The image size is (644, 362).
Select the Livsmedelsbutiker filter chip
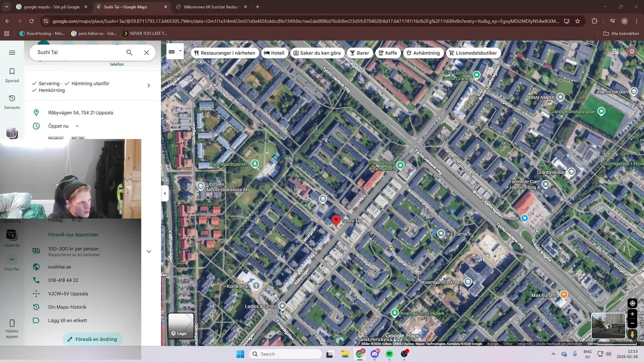(x=473, y=53)
